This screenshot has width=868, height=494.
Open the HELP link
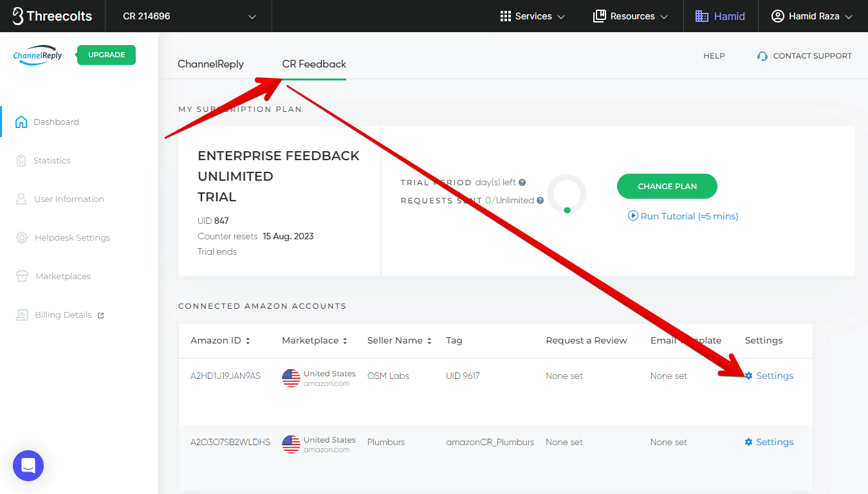pos(714,56)
